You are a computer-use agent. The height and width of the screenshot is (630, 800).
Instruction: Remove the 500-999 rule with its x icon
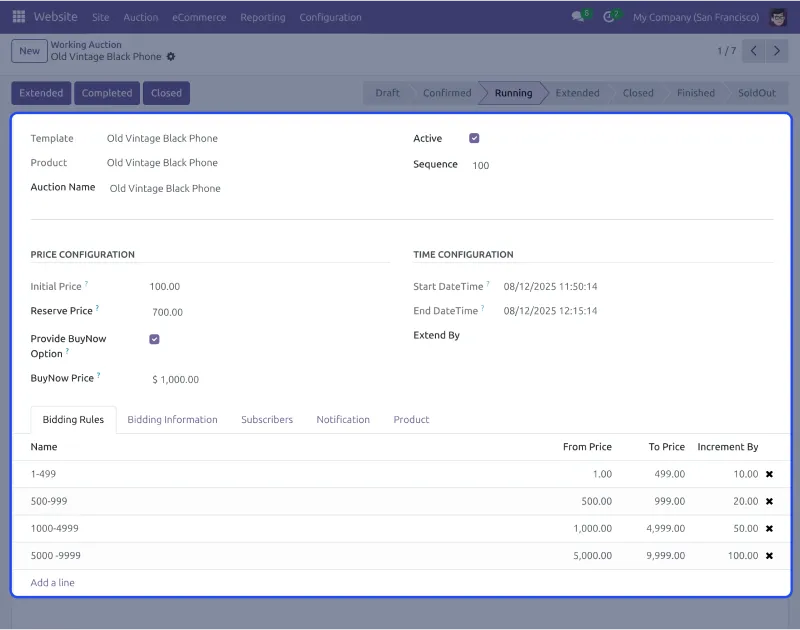point(769,501)
